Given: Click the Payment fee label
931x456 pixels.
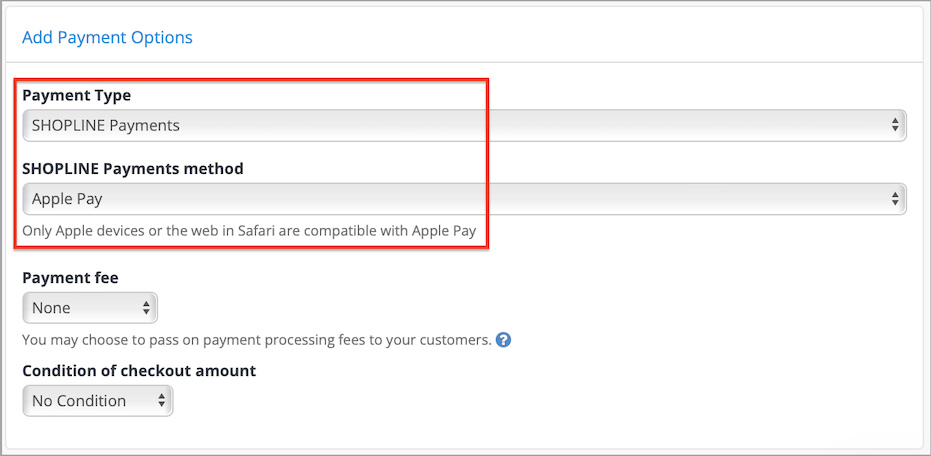Looking at the screenshot, I should 70,278.
